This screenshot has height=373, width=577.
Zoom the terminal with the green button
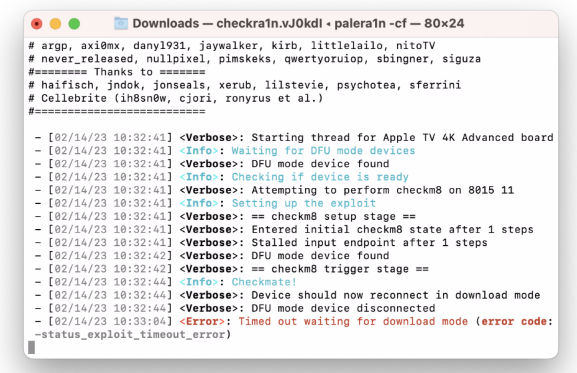(x=74, y=24)
